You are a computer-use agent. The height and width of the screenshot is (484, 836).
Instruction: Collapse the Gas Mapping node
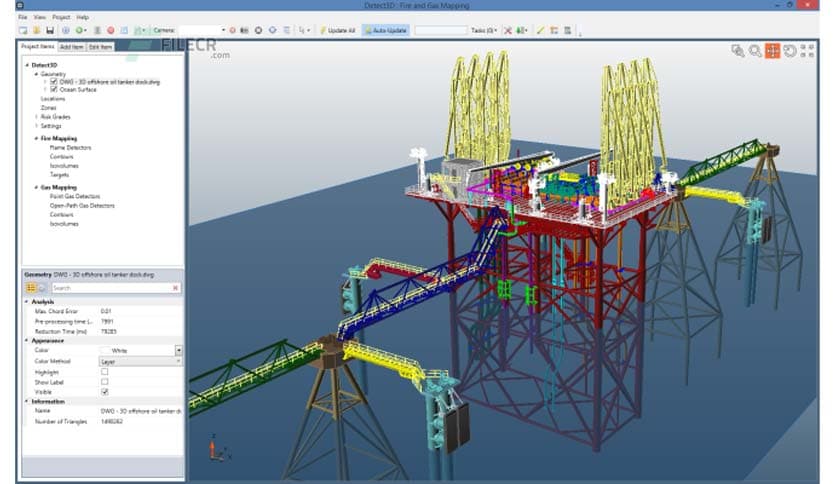point(36,188)
